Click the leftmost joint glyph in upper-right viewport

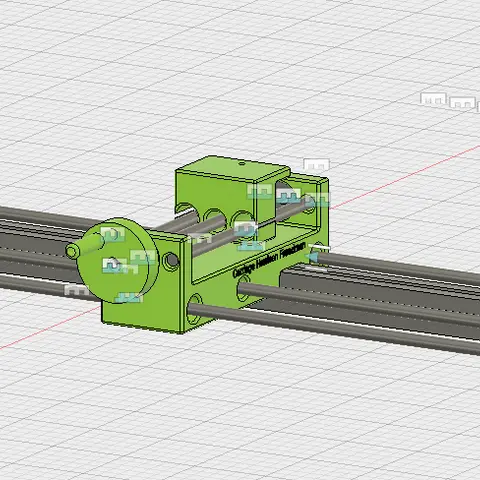(433, 99)
